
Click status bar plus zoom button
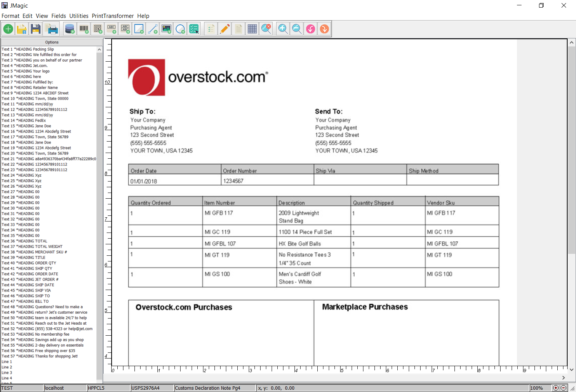coord(556,388)
